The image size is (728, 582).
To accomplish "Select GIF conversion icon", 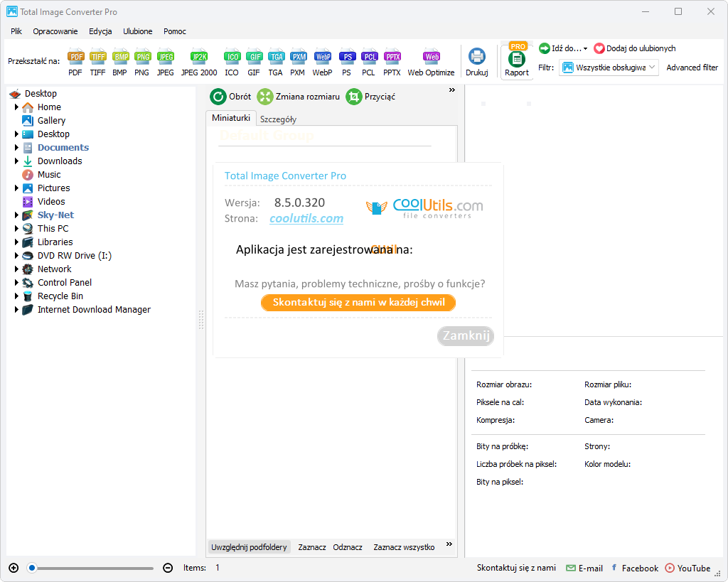I will point(254,62).
